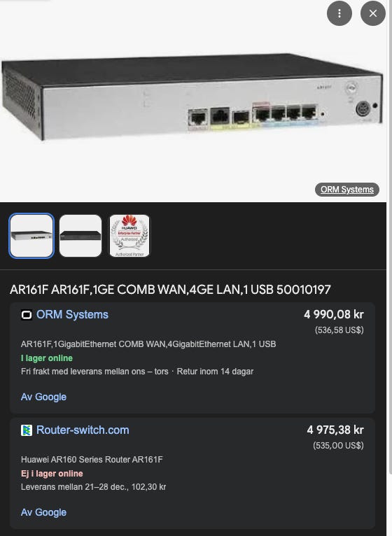392x536 pixels.
Task: Select the first router front-view thumbnail
Action: [x=31, y=236]
